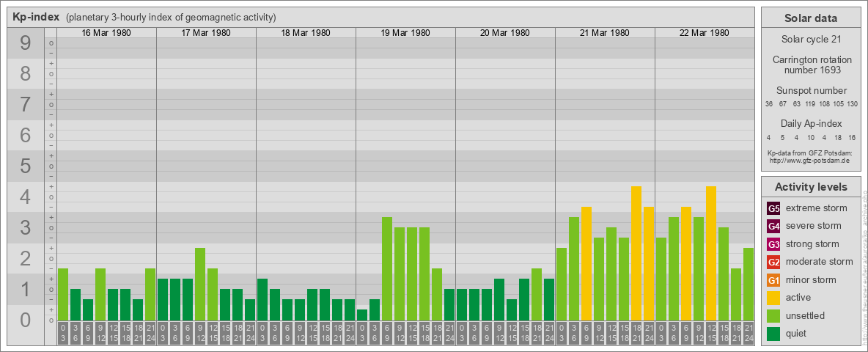
Task: Select the light green unsettled swatch
Action: [x=773, y=315]
